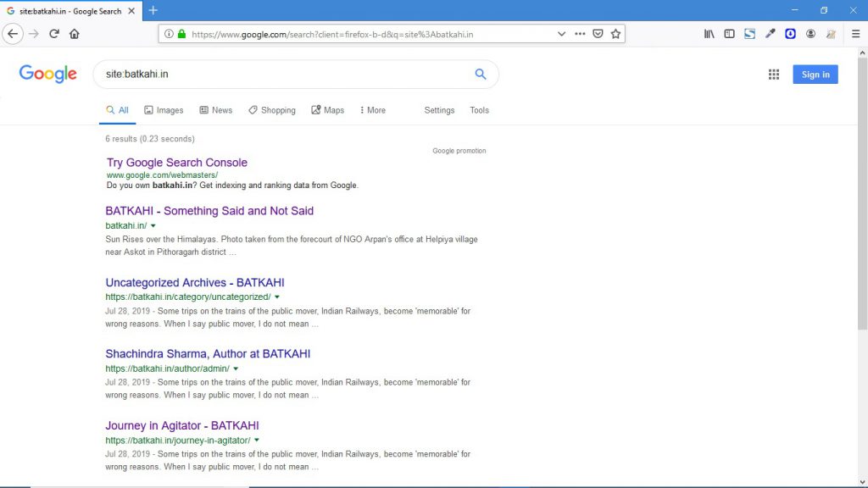Image resolution: width=868 pixels, height=488 pixels.
Task: Click the eyedropper color picker extension
Action: pos(770,34)
